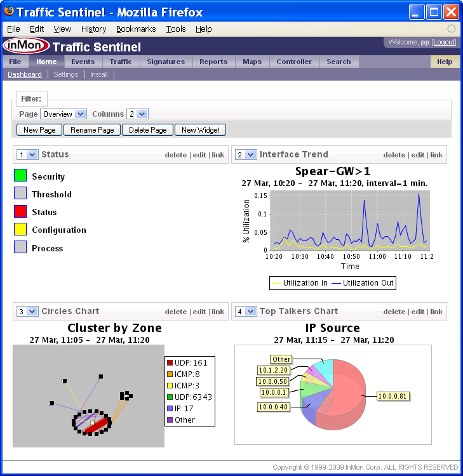The image size is (463, 476).
Task: Open the Bookmarks menu
Action: pos(136,29)
